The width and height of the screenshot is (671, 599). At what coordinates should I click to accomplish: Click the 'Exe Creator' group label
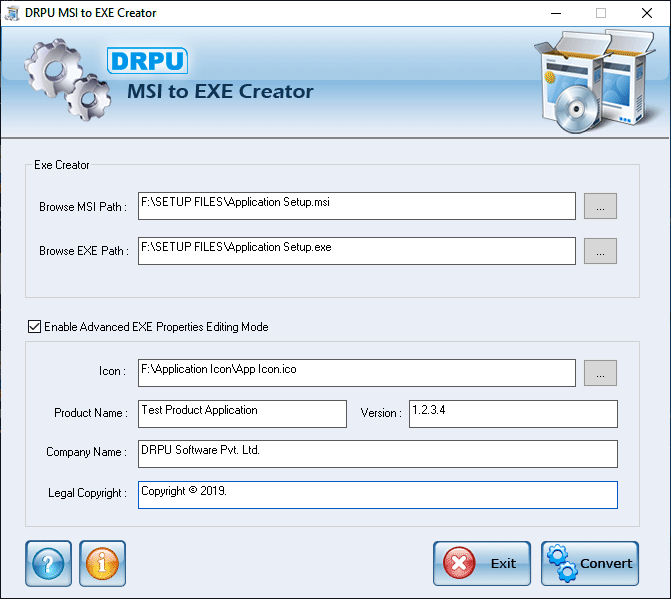(x=62, y=165)
